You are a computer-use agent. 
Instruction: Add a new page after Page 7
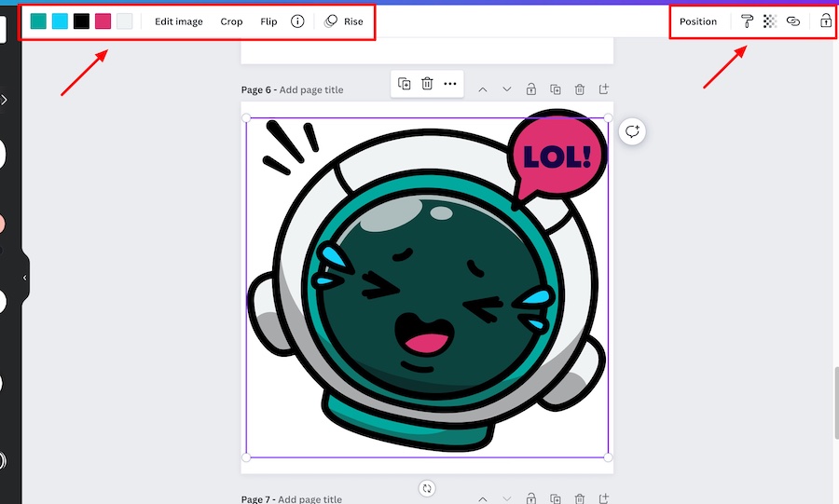tap(603, 498)
